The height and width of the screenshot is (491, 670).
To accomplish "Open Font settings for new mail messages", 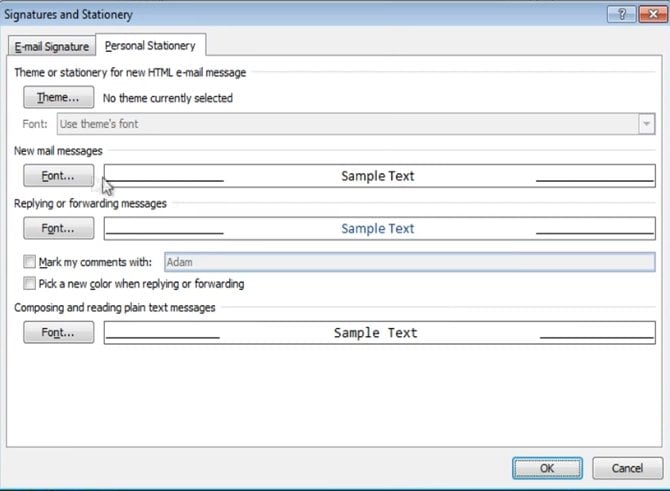I will coord(58,176).
